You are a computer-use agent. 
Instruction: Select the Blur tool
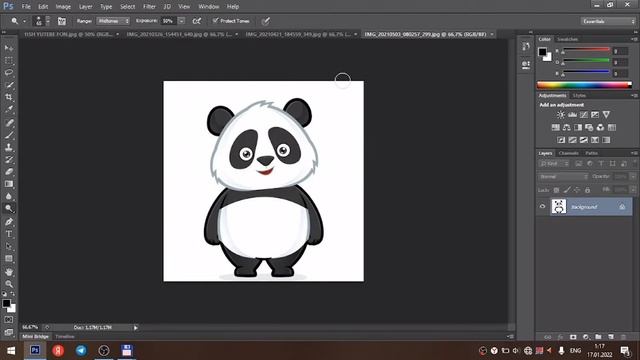click(x=9, y=196)
